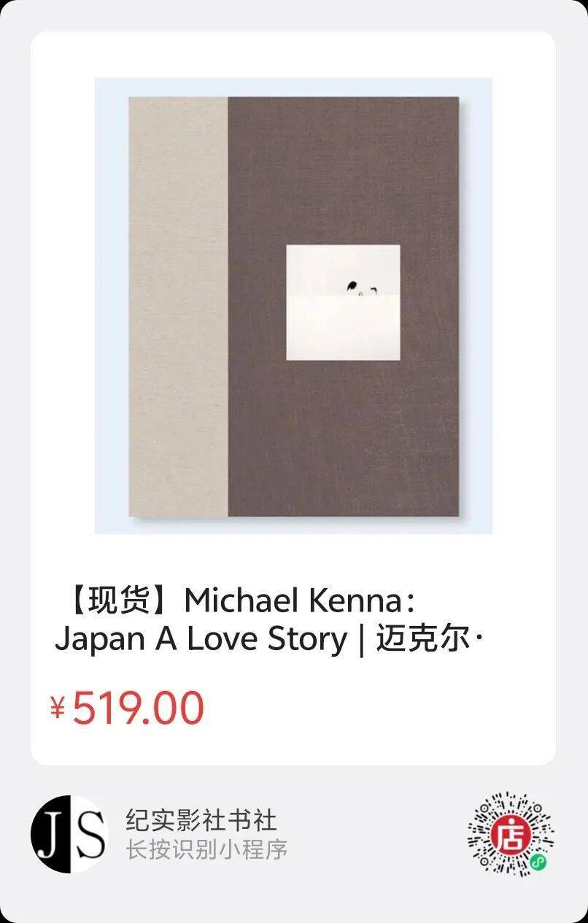Open the JS round shop logo
Image resolution: width=588 pixels, height=923 pixels.
[69, 834]
